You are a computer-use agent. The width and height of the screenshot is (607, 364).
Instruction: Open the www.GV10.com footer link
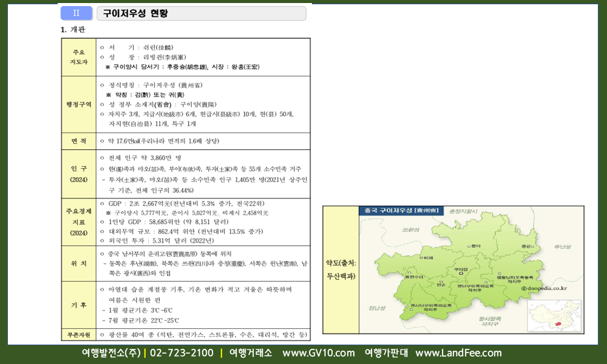[319, 353]
